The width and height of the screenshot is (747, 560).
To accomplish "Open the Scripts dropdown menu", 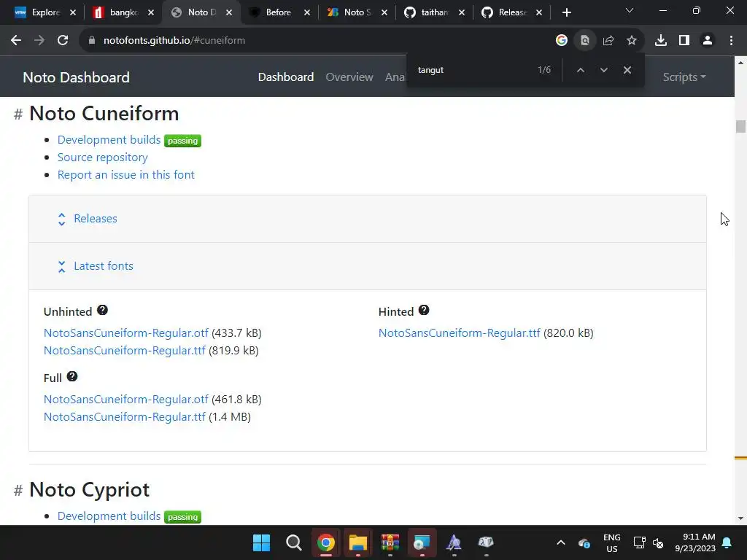I will tap(684, 77).
